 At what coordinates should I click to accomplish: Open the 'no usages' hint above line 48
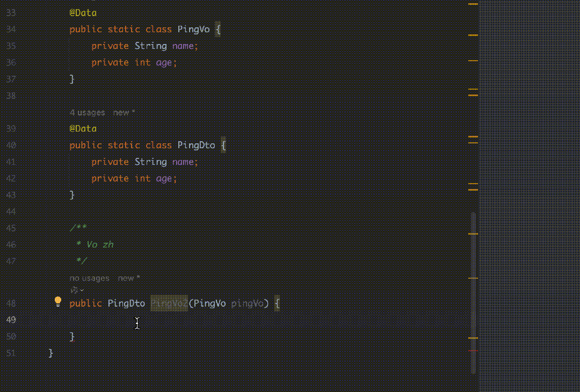pos(90,278)
